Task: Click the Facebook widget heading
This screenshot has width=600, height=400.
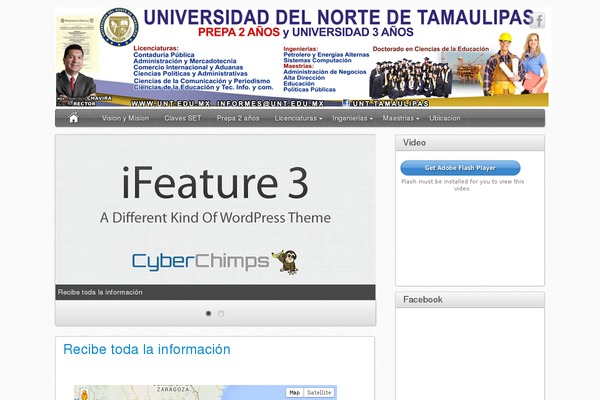Action: click(x=423, y=299)
